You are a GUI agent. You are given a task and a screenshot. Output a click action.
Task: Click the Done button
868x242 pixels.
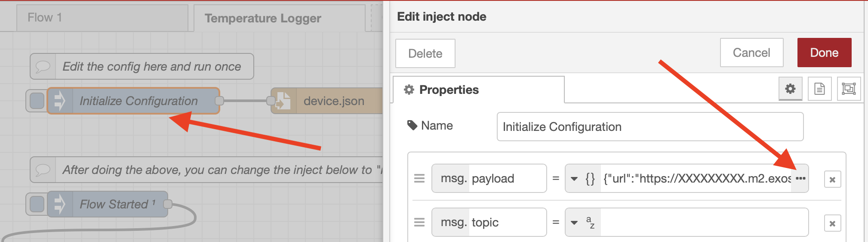point(824,53)
